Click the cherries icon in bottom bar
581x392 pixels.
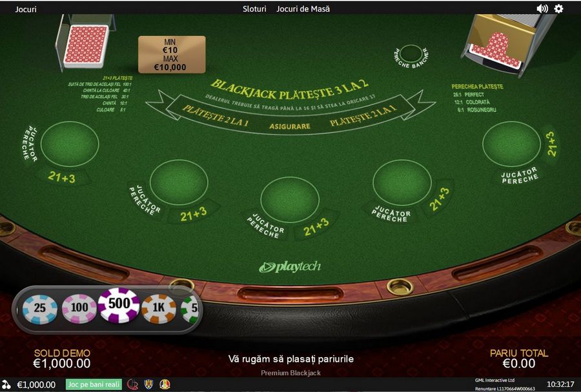(6, 385)
